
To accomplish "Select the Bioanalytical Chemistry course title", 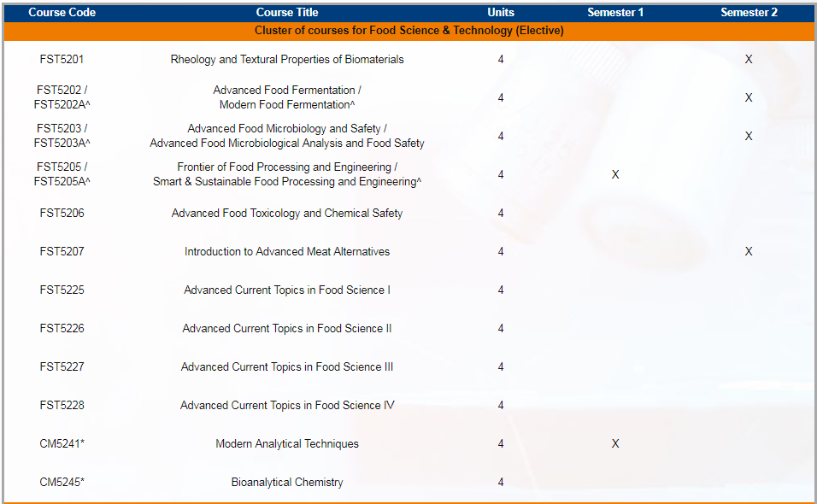I will point(287,482).
